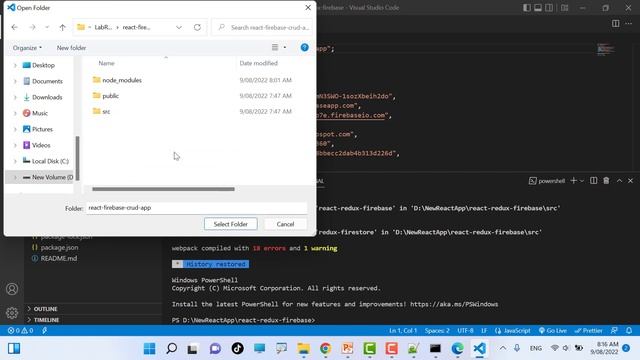Expand the Desktop tree node
The image size is (640, 360).
point(15,65)
